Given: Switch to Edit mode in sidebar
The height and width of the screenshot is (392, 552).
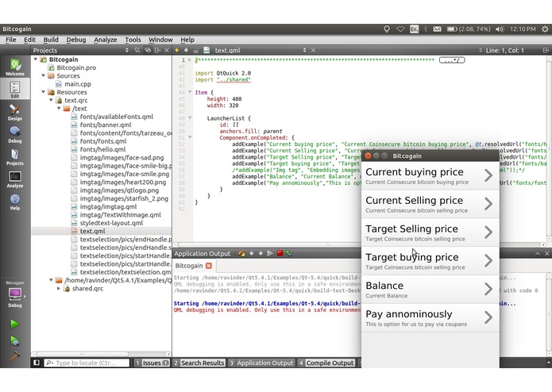Looking at the screenshot, I should pos(15,90).
